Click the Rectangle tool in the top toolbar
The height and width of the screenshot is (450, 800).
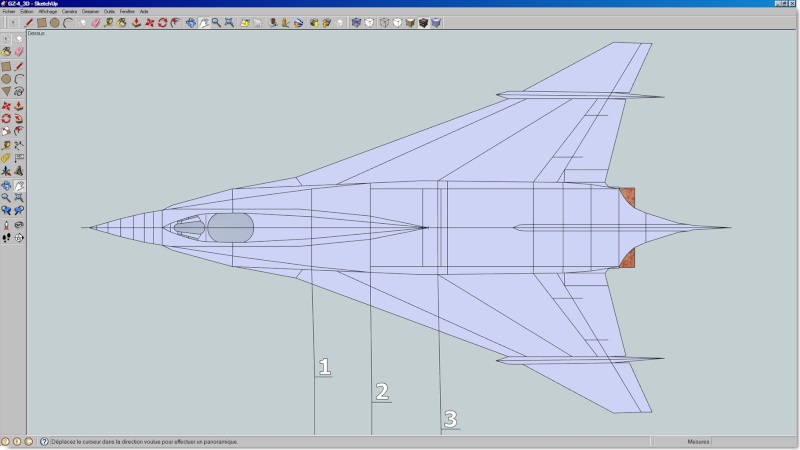(41, 22)
